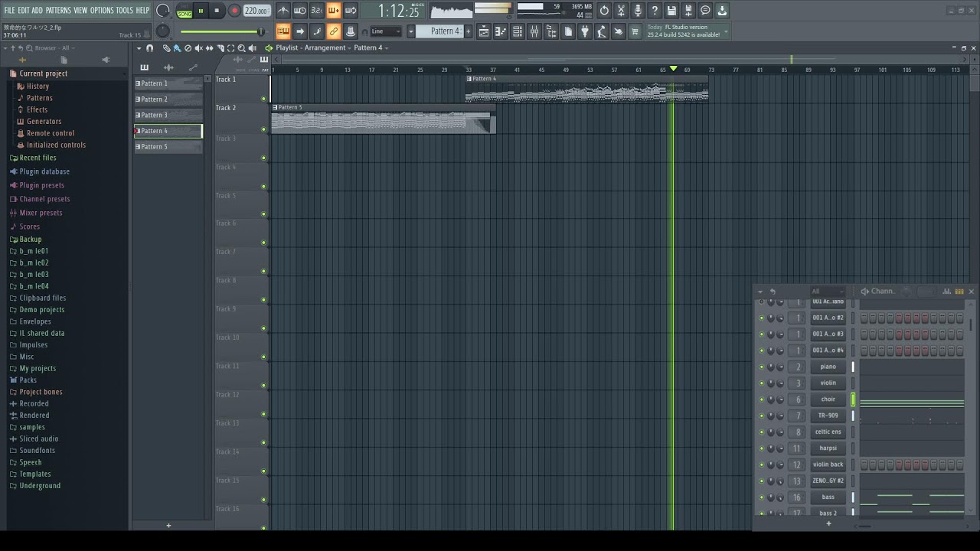980x551 pixels.
Task: Click the save project disk icon
Action: coord(671,11)
